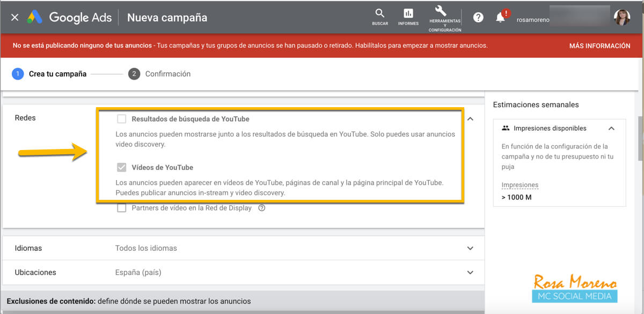Enable Resultados de búsqueda de YouTube checkbox

[x=122, y=119]
